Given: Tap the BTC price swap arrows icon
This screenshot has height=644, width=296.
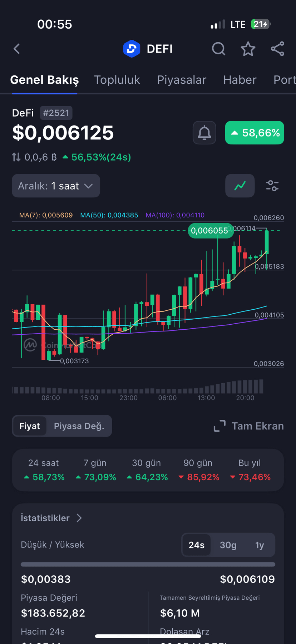Looking at the screenshot, I should point(16,157).
